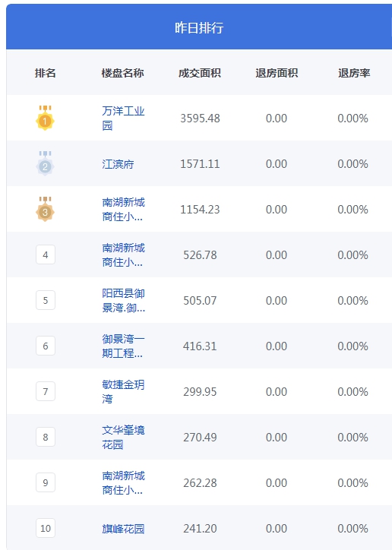Open the 万洋工业园 property link
The image size is (392, 550).
point(123,119)
